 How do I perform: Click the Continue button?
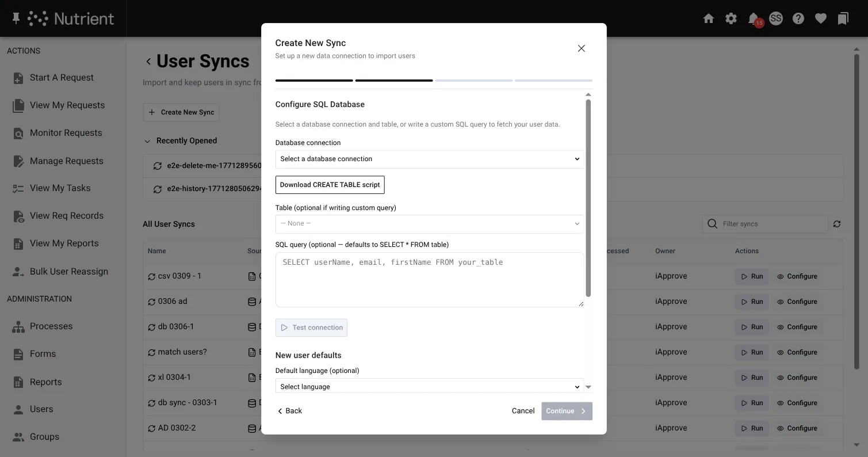point(567,411)
